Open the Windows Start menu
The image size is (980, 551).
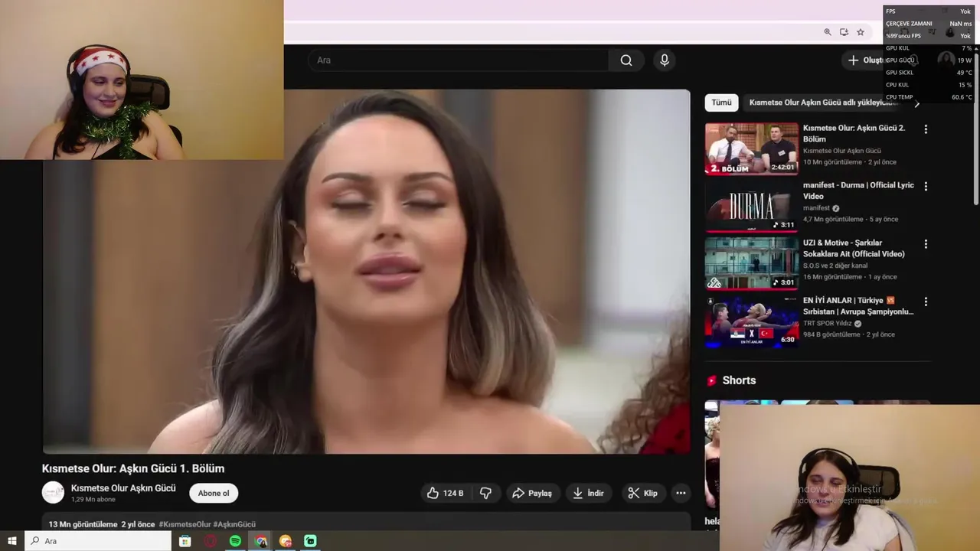click(11, 541)
